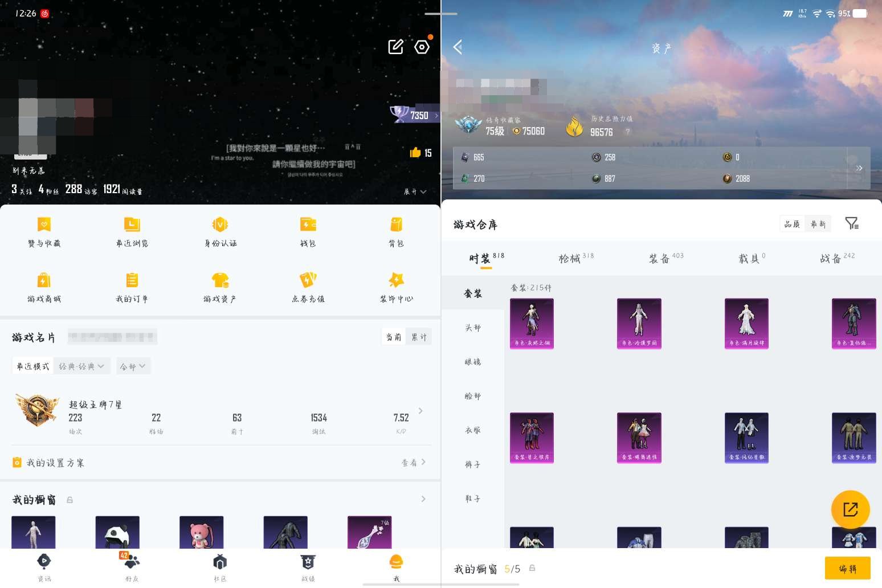Expand the left 我的橱窗 showcase arrow
This screenshot has height=588, width=882.
pos(423,499)
